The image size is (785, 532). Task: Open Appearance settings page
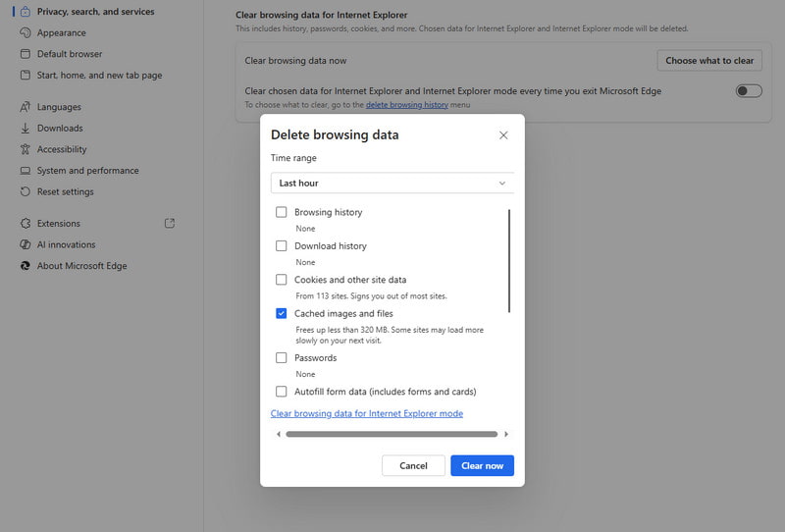pyautogui.click(x=62, y=32)
